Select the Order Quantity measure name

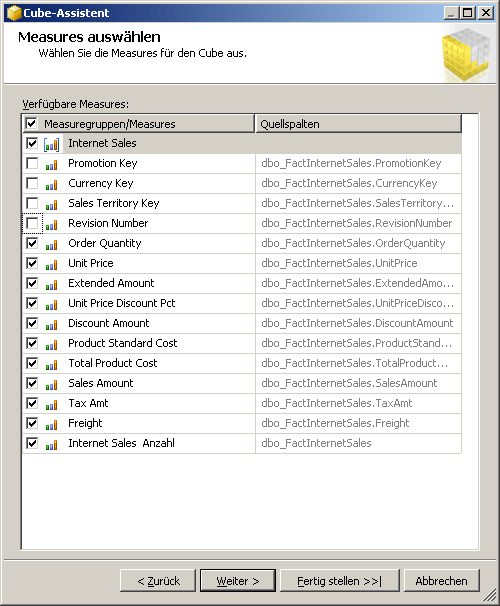(105, 243)
